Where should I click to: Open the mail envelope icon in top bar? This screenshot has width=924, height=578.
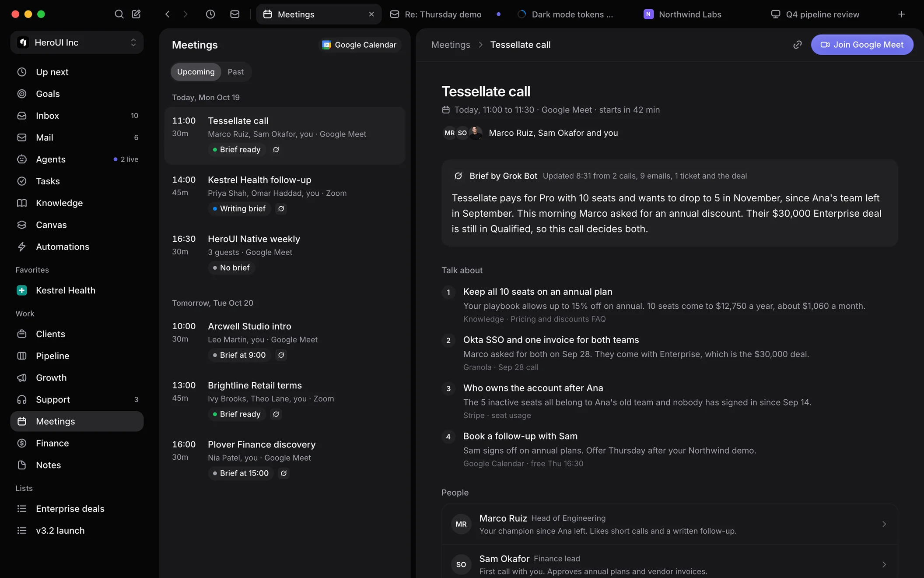click(235, 14)
